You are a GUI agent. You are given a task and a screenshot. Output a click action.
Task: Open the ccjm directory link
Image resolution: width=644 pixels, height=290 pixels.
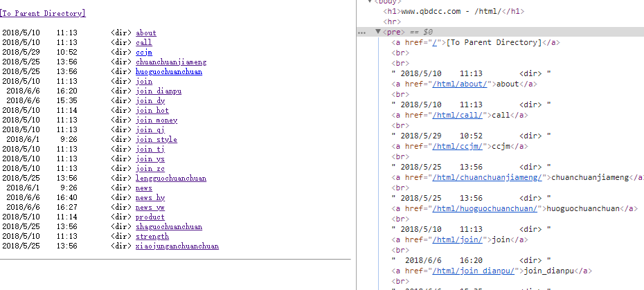point(143,52)
